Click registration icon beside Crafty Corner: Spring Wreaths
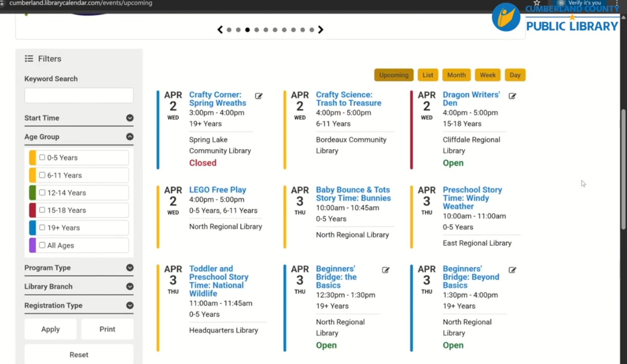The width and height of the screenshot is (627, 364). tap(259, 96)
